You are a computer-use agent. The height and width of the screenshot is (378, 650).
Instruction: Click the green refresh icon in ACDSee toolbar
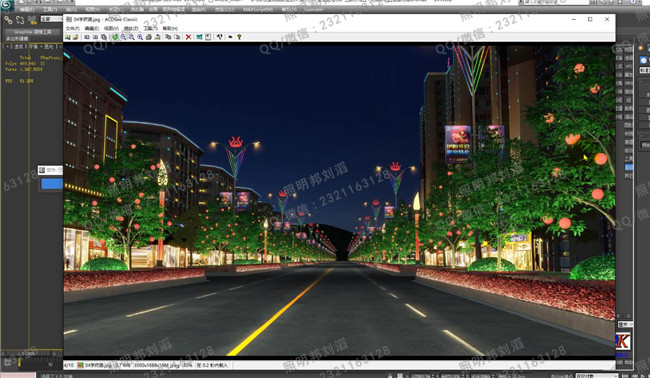[x=115, y=37]
